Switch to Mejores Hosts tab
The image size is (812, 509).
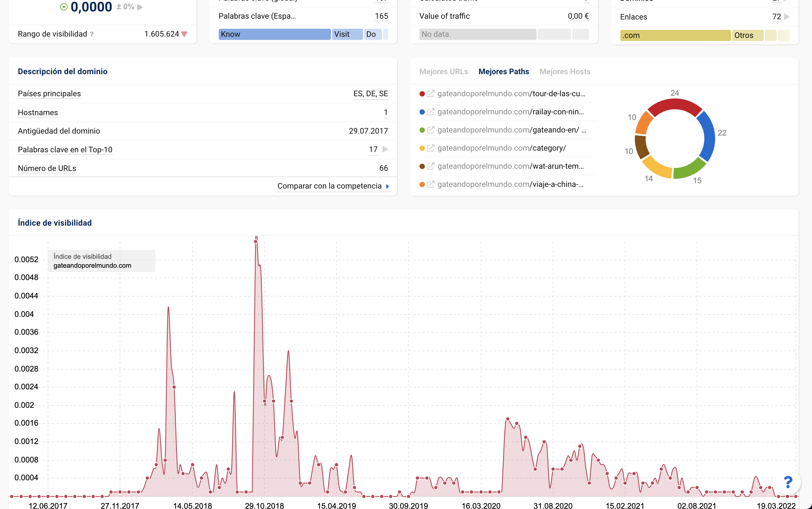click(x=564, y=72)
